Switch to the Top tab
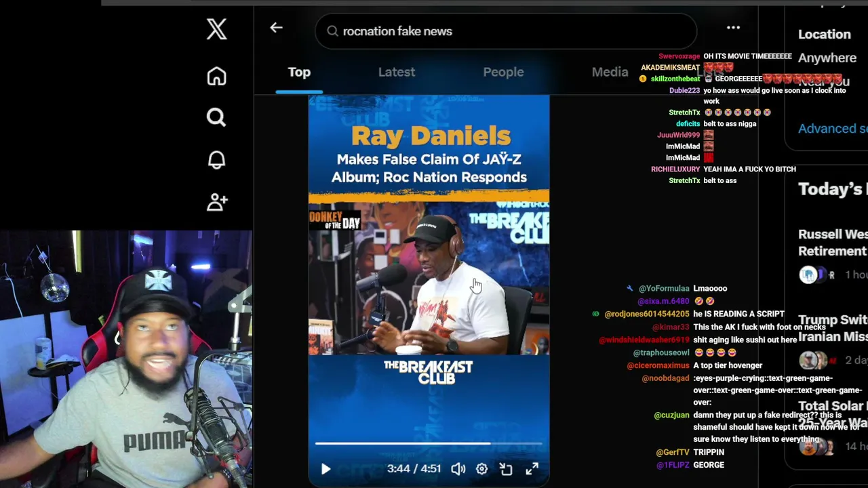Screen dimensions: 868x488 point(299,72)
